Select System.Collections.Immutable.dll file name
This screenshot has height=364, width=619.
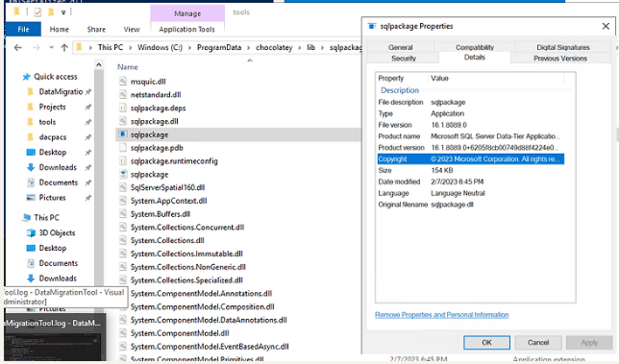(186, 254)
